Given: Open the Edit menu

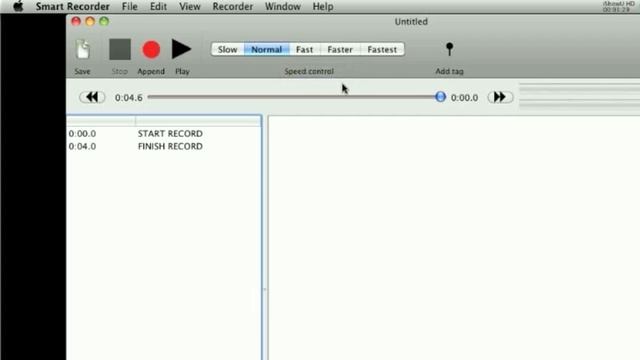Looking at the screenshot, I should [158, 7].
